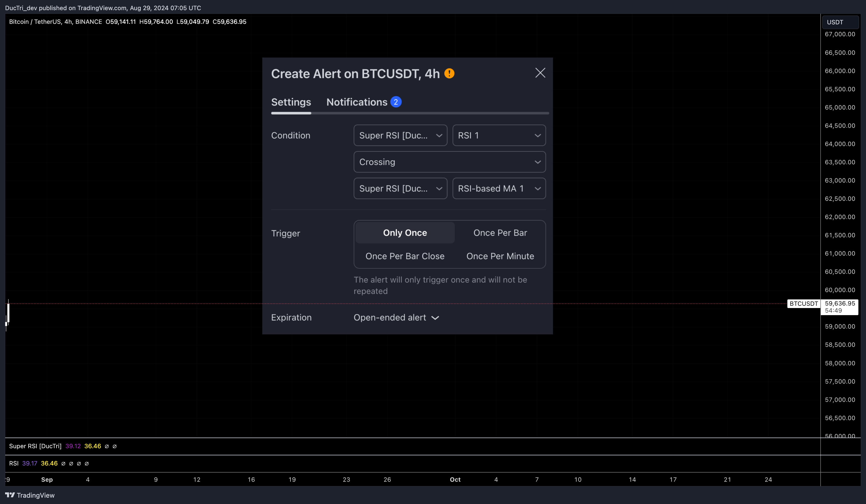Click the Notifications count badge 2

396,102
